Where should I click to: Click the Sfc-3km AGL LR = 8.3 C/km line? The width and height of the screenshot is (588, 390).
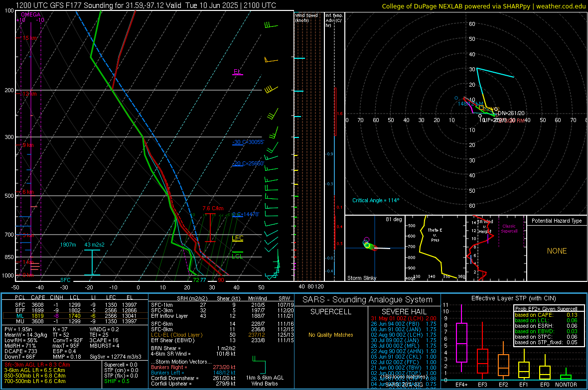click(x=37, y=365)
